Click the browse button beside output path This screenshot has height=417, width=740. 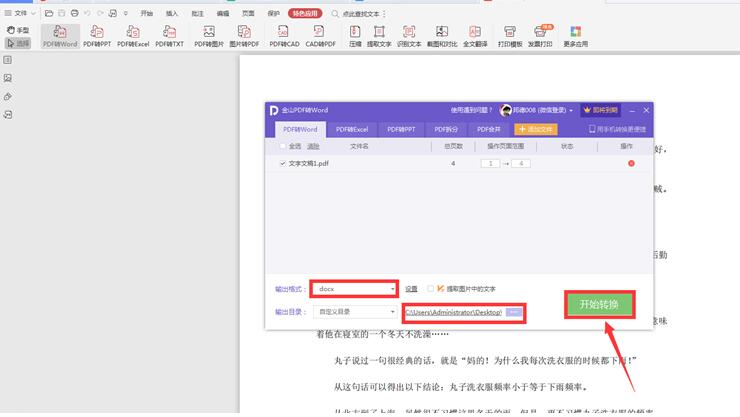point(513,312)
